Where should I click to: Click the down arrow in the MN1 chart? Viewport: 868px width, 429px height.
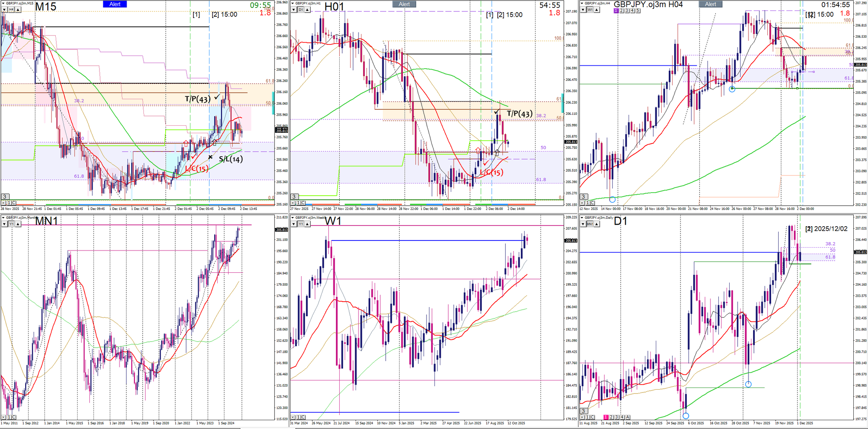pos(5,224)
